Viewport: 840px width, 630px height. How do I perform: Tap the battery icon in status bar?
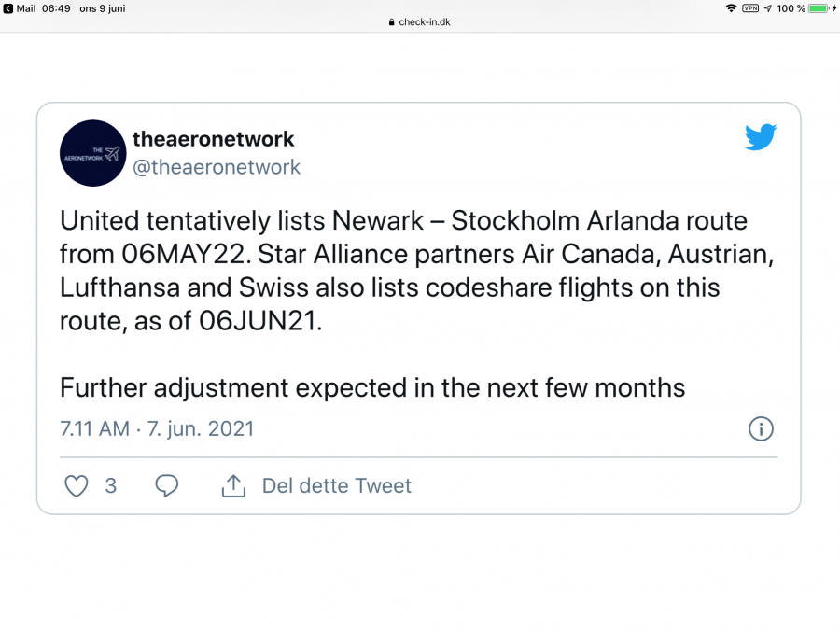[x=819, y=8]
